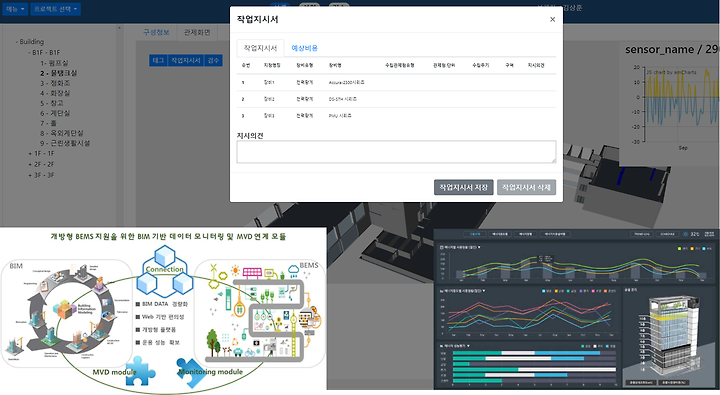Click the weather icon beside temperature
Screen dimensions: 720x395
click(686, 234)
